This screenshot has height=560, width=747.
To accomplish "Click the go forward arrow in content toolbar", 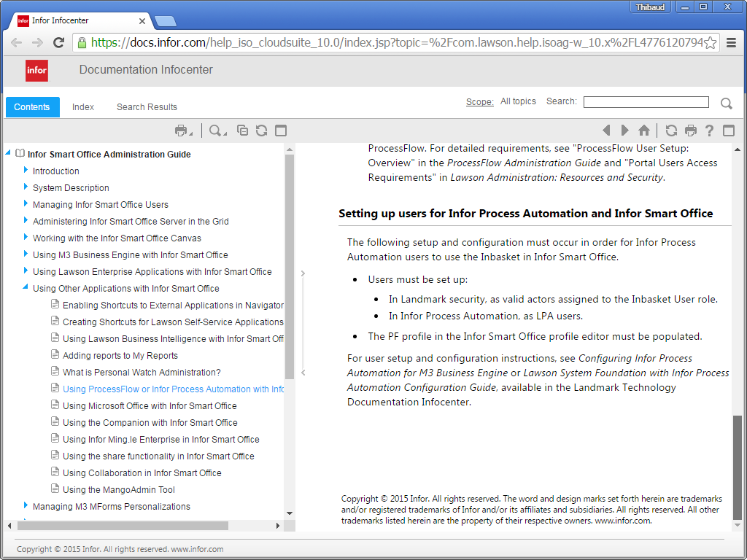I will [x=624, y=131].
